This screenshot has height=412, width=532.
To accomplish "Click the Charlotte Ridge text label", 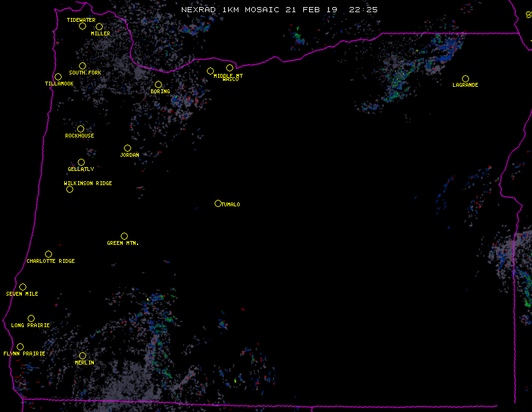I will 51,262.
